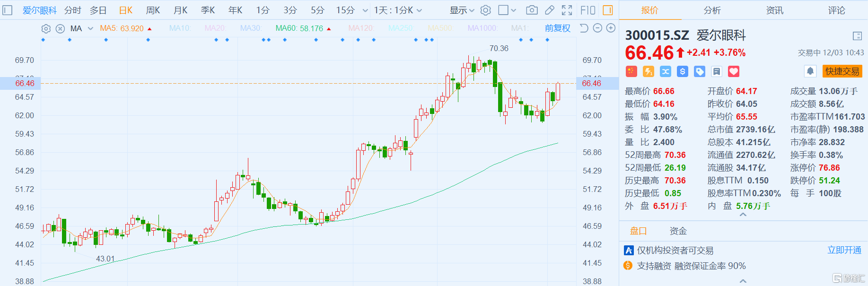Click the 爱尔眼科 stock name link
This screenshot has width=868, height=286.
point(40,10)
